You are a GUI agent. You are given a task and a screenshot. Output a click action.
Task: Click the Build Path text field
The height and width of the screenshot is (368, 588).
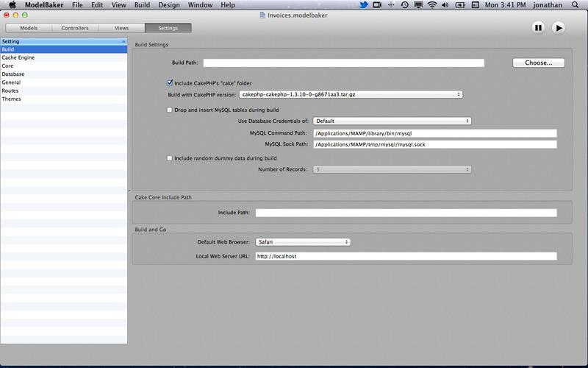pyautogui.click(x=343, y=63)
